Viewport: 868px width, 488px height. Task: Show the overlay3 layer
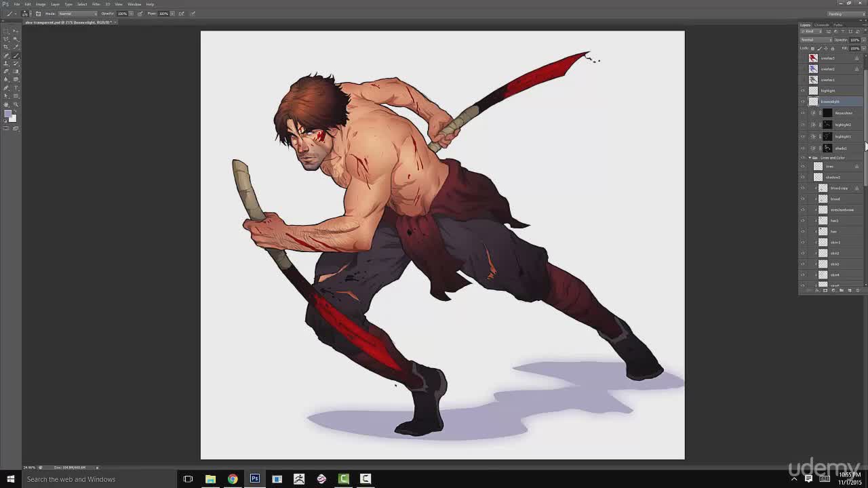click(803, 58)
